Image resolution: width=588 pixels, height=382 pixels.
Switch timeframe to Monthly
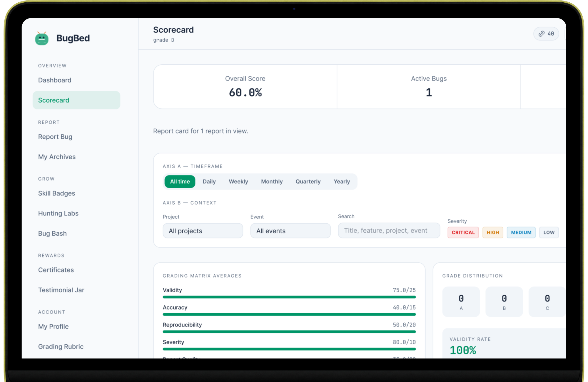[272, 182]
